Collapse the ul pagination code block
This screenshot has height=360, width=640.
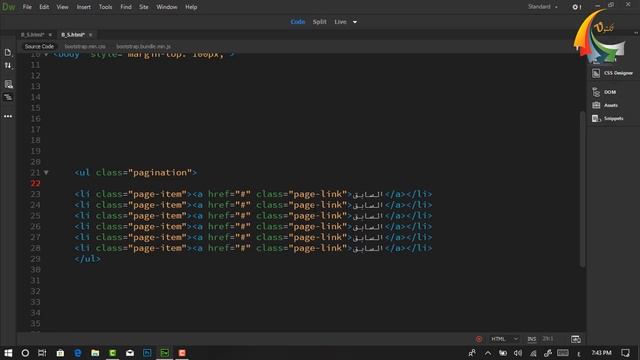(x=46, y=173)
